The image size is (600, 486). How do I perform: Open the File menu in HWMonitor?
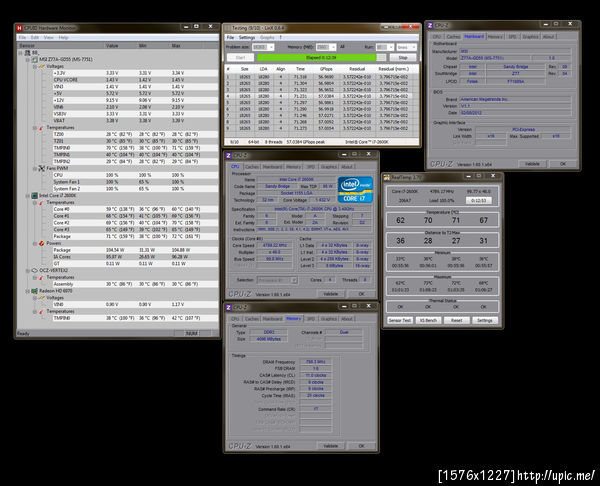(22, 38)
